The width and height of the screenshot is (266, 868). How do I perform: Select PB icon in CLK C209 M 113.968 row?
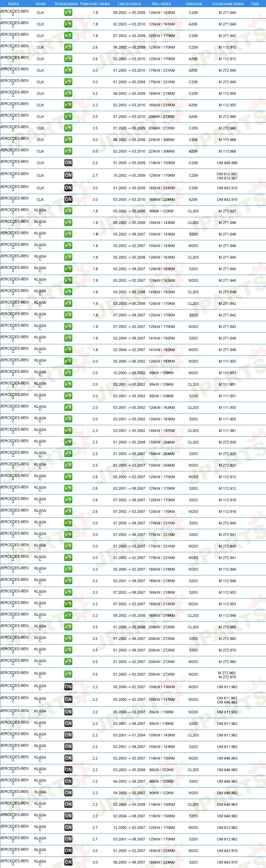(68, 140)
